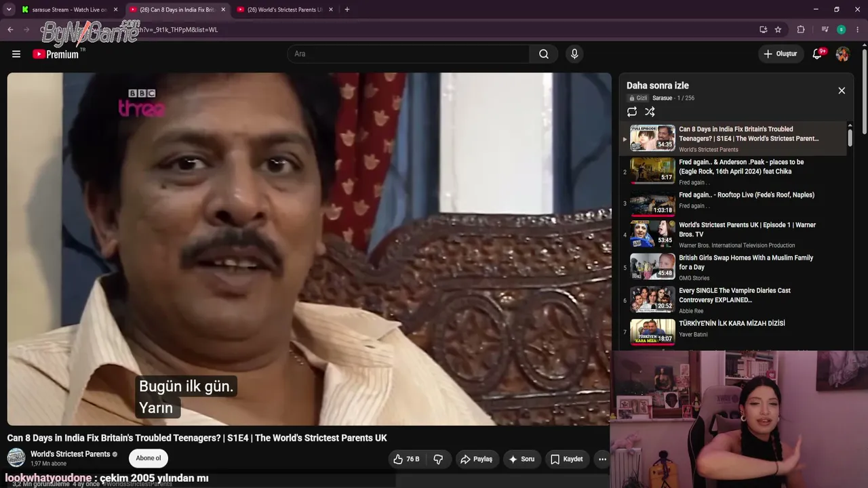Click the video player to pause playback
The image size is (868, 488).
[309, 249]
